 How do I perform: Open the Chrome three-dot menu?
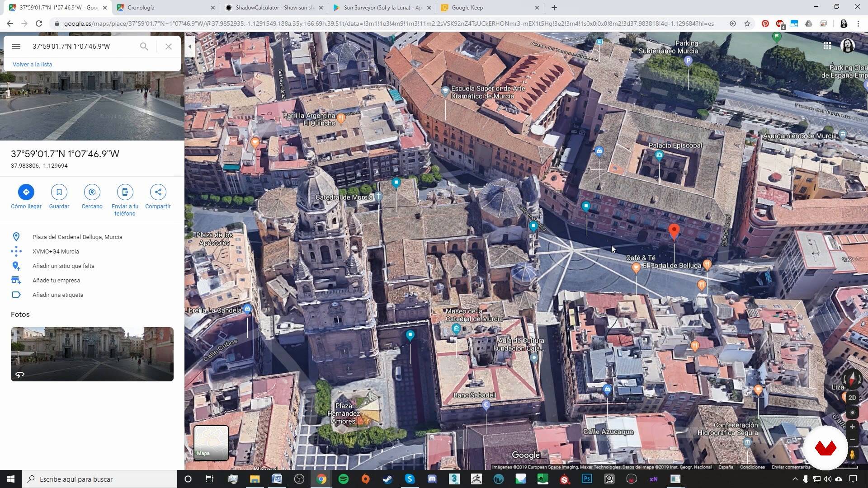click(x=858, y=23)
